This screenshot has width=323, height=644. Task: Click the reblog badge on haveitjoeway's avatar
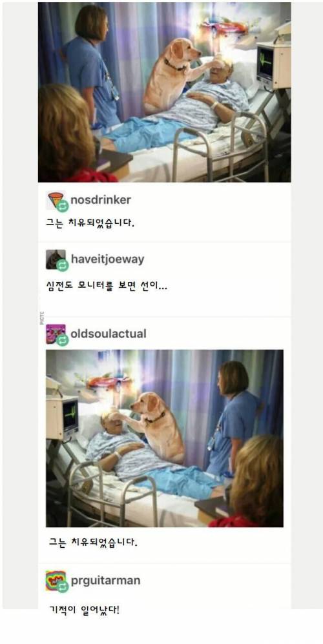pyautogui.click(x=63, y=265)
